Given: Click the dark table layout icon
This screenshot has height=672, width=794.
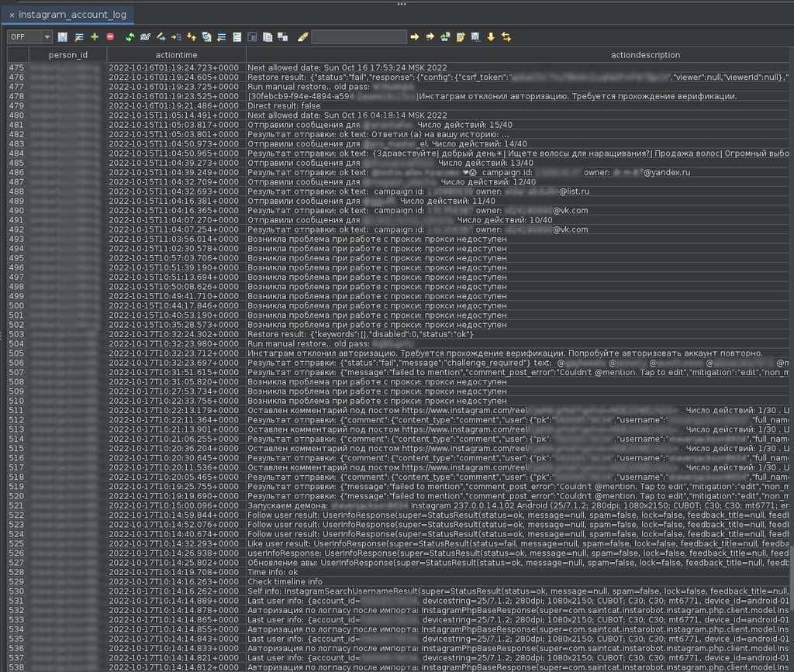Looking at the screenshot, I should (x=252, y=37).
